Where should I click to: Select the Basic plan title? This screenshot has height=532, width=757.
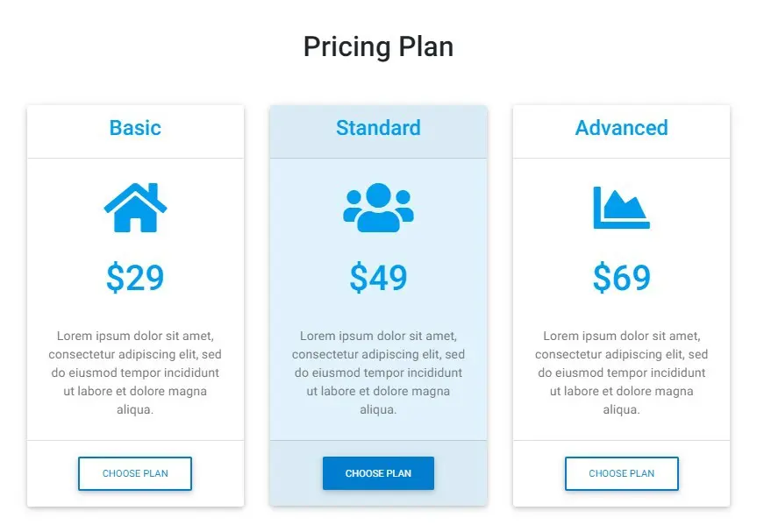(x=135, y=128)
